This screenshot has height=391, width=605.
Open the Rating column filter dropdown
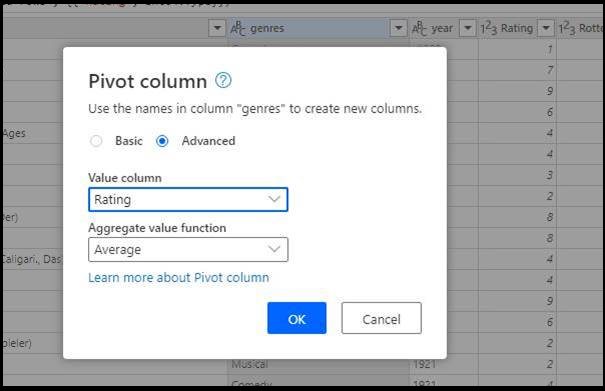pos(546,28)
